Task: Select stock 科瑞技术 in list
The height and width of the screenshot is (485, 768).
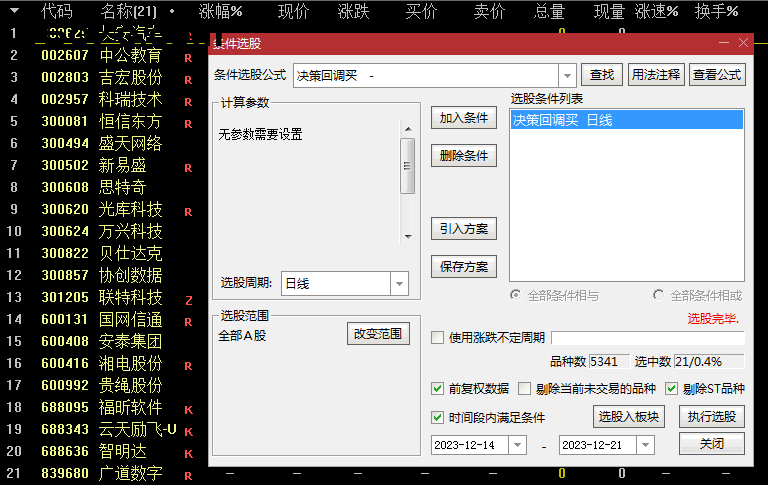Action: [130, 99]
